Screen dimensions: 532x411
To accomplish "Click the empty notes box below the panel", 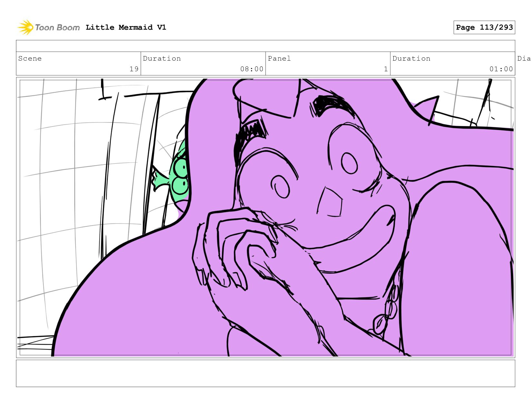I will (x=266, y=373).
